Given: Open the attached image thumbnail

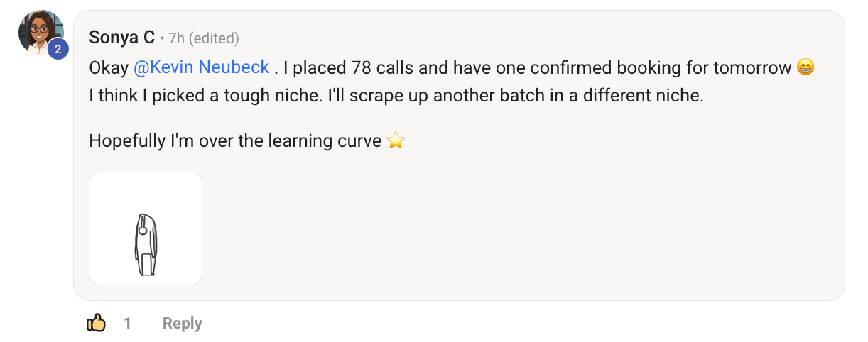Looking at the screenshot, I should pyautogui.click(x=146, y=228).
